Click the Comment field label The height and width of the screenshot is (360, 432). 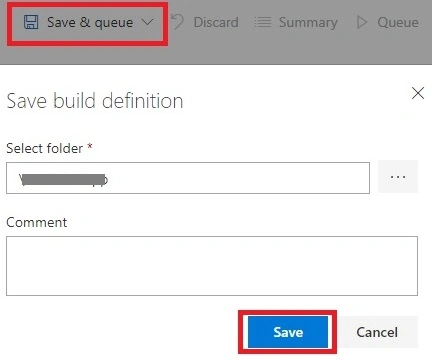point(37,222)
